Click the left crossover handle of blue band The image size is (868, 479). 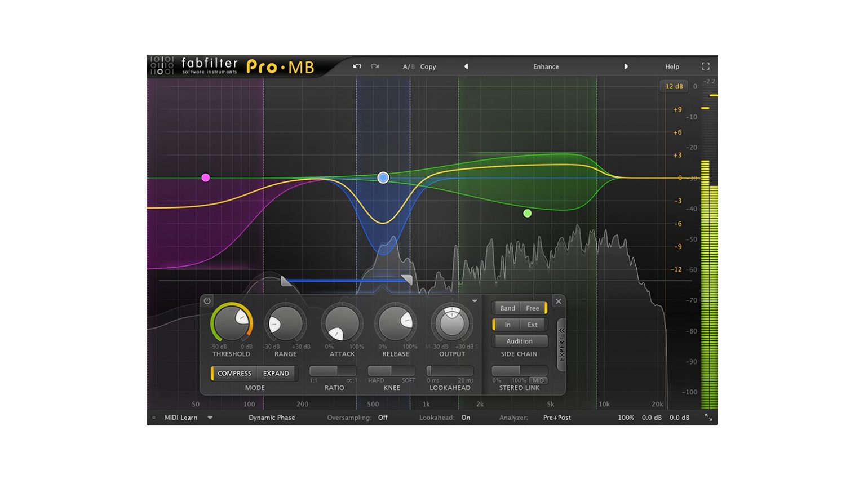[x=286, y=281]
